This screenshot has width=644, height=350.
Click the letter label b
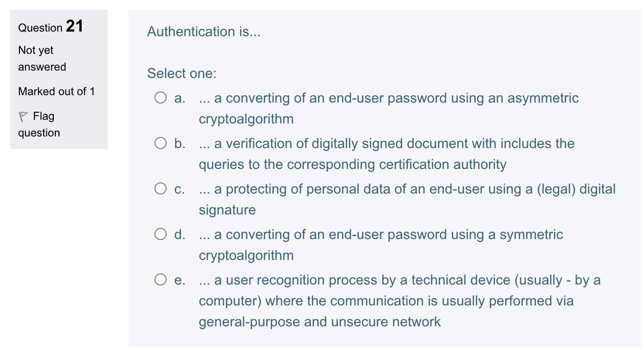tap(179, 143)
